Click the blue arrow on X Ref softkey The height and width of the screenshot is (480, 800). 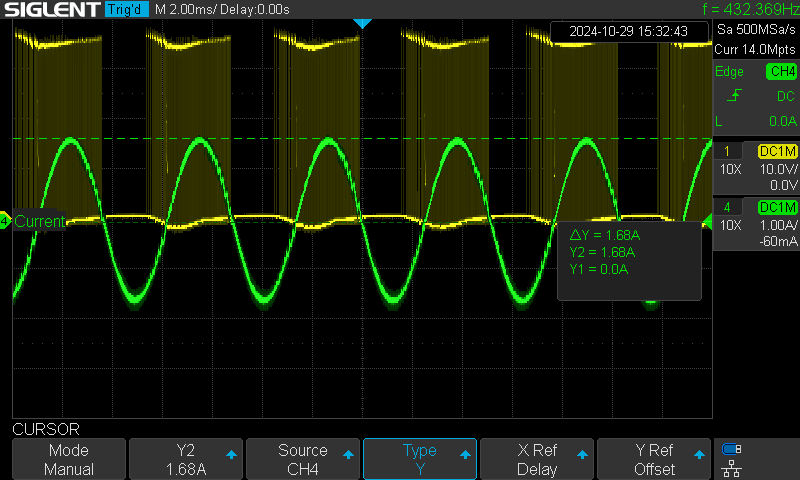(x=582, y=454)
